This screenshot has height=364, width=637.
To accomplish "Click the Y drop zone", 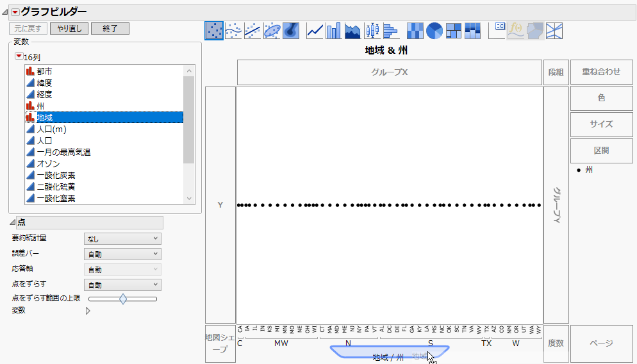I will click(220, 205).
